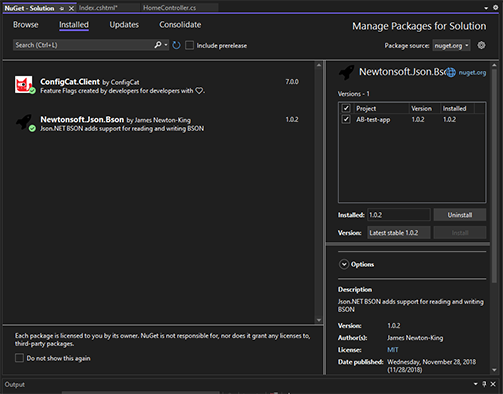Click the tab well gear icon
Image resolution: width=503 pixels, height=394 pixels.
pos(495,8)
